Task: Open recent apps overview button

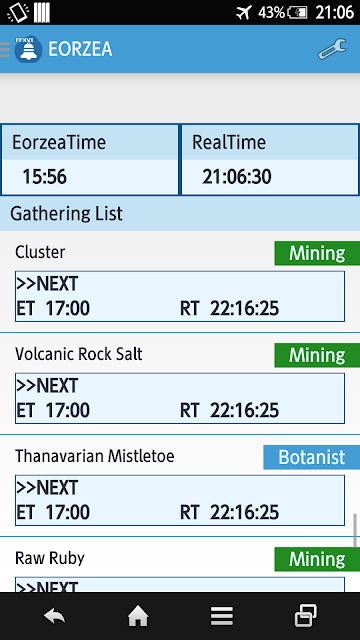Action: pyautogui.click(x=306, y=616)
